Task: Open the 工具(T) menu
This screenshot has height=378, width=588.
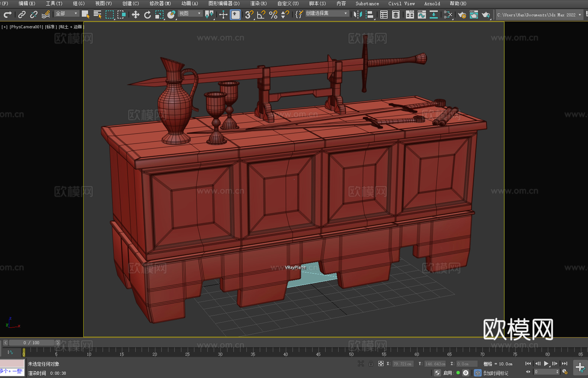Action: 54,3
